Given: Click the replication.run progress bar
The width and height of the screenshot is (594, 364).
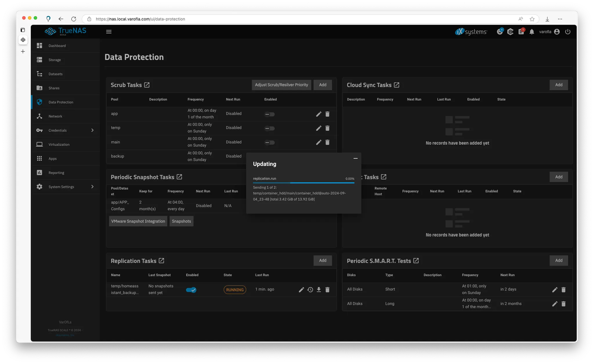Looking at the screenshot, I should point(303,183).
